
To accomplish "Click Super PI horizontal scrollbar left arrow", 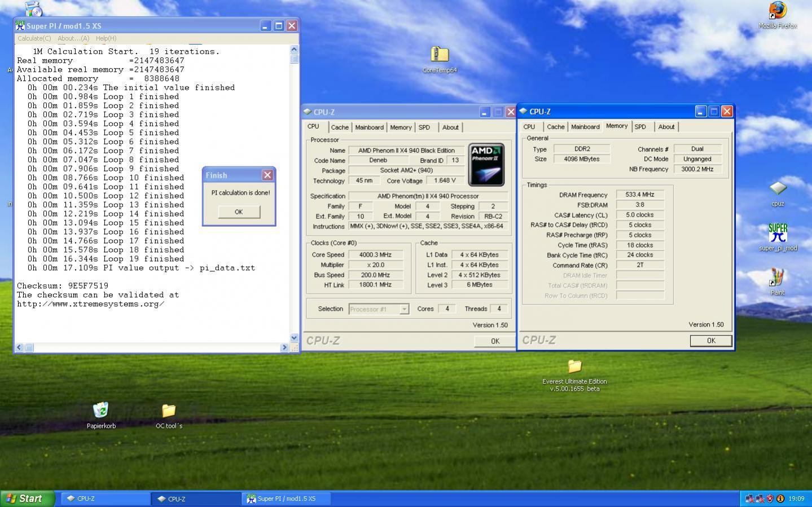I will 19,347.
